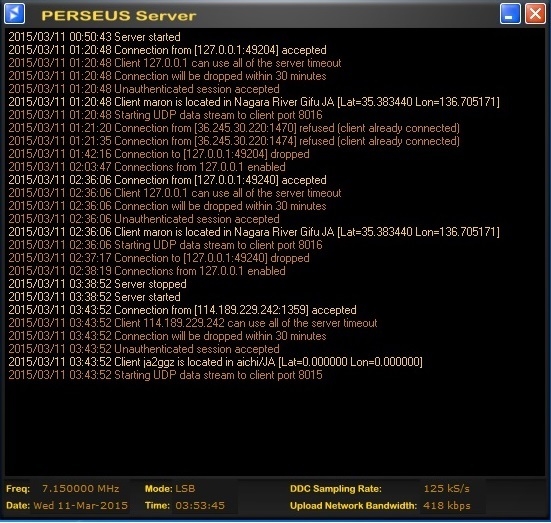The width and height of the screenshot is (551, 523).
Task: Select refused connection line from 36.245.30.220:1474
Action: coord(234,141)
